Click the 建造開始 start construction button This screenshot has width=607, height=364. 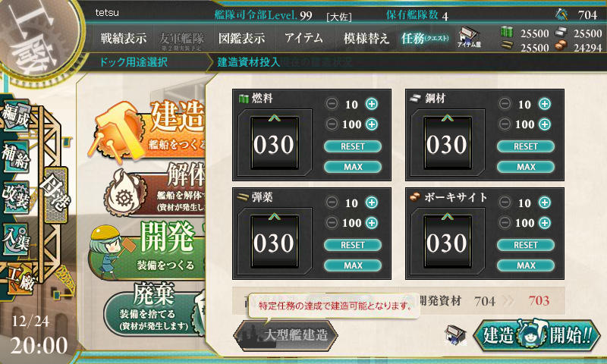pyautogui.click(x=536, y=335)
